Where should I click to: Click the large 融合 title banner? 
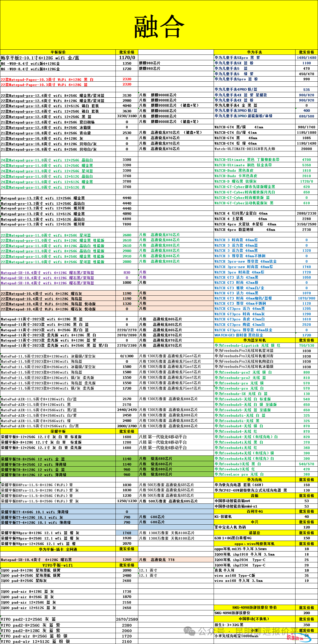coord(159,25)
